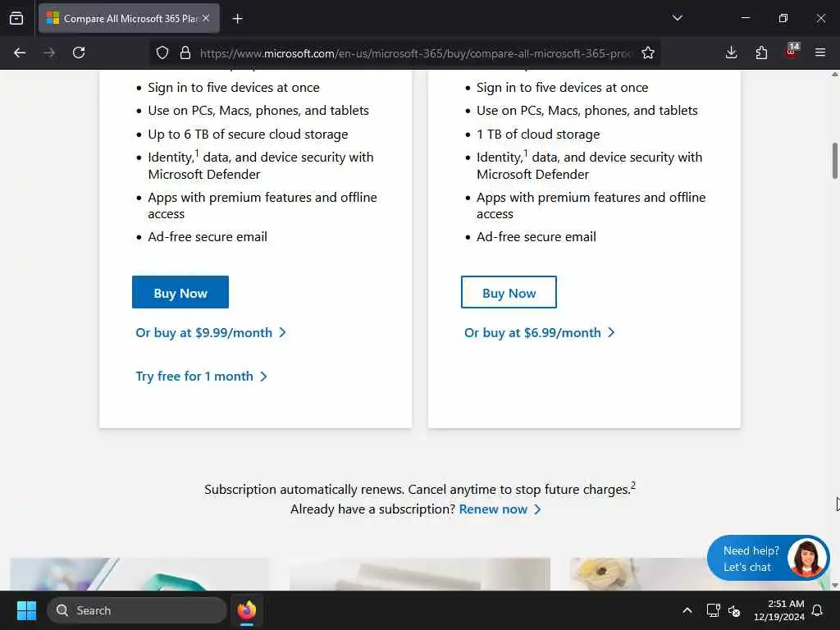Click the footnote 2 superscript after 'future charges'
Viewport: 840px width, 630px height.
[x=633, y=486]
